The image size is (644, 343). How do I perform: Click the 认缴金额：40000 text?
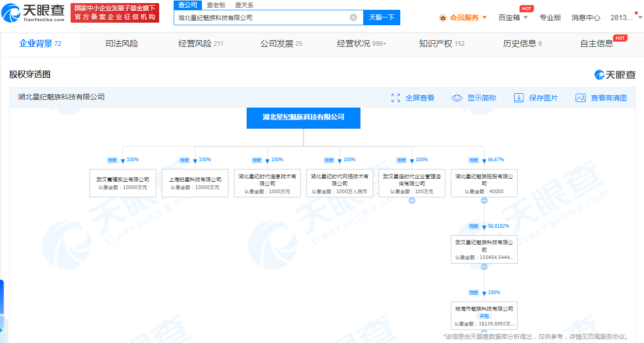(x=484, y=191)
